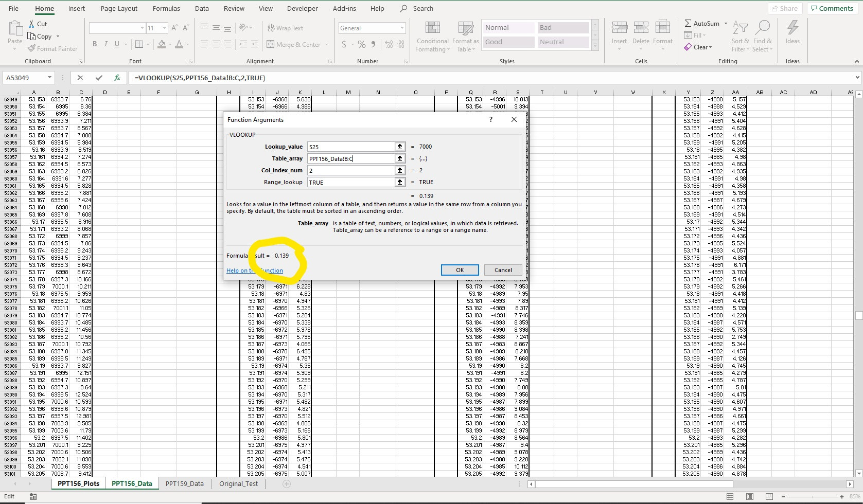Toggle Bold formatting

pyautogui.click(x=95, y=44)
